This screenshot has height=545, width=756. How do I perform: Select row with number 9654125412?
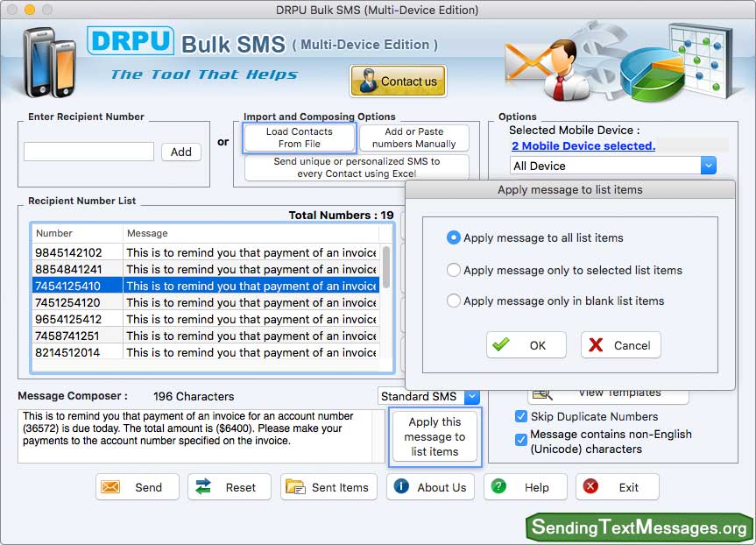pyautogui.click(x=206, y=319)
